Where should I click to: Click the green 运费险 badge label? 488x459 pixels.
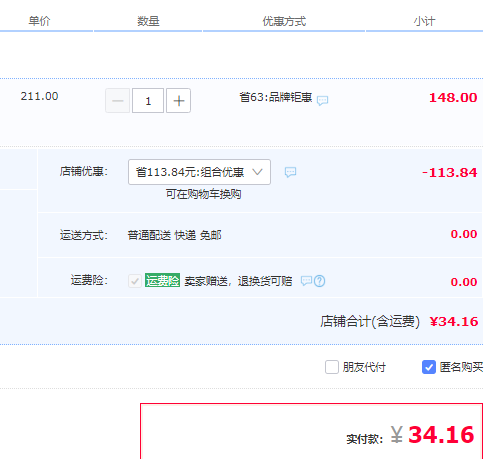click(162, 280)
